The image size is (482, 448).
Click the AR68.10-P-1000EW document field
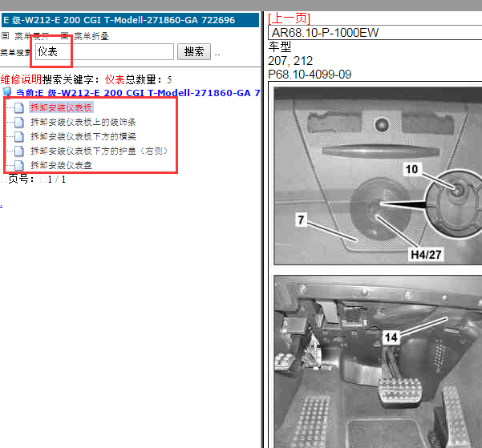[x=375, y=33]
